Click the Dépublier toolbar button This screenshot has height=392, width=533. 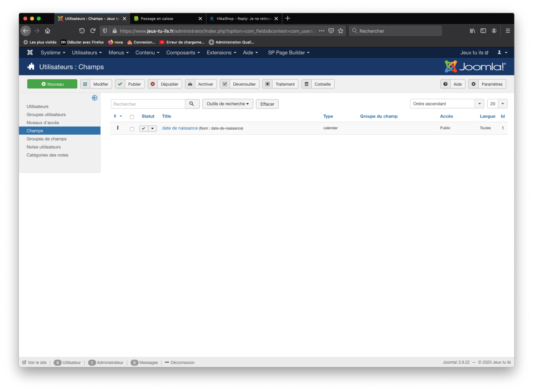click(165, 84)
